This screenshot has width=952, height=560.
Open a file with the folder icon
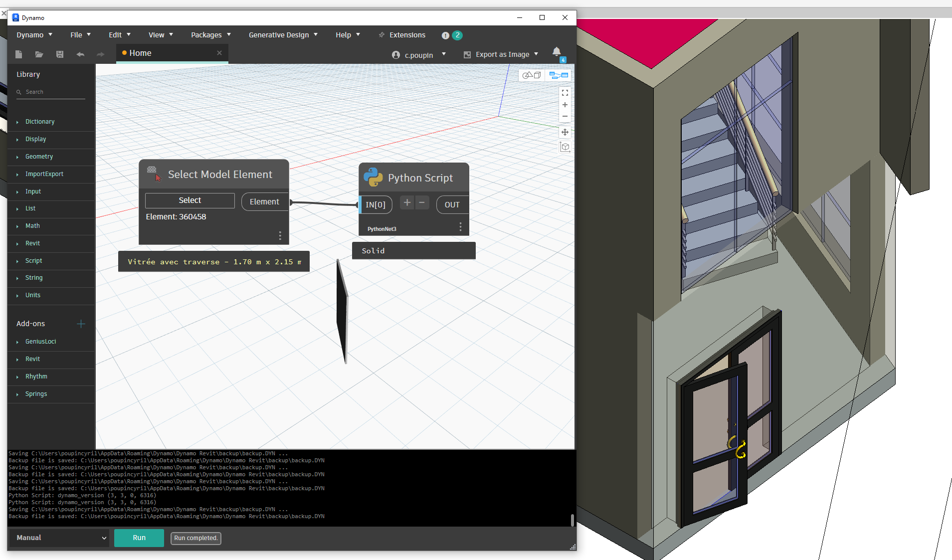[x=39, y=54]
